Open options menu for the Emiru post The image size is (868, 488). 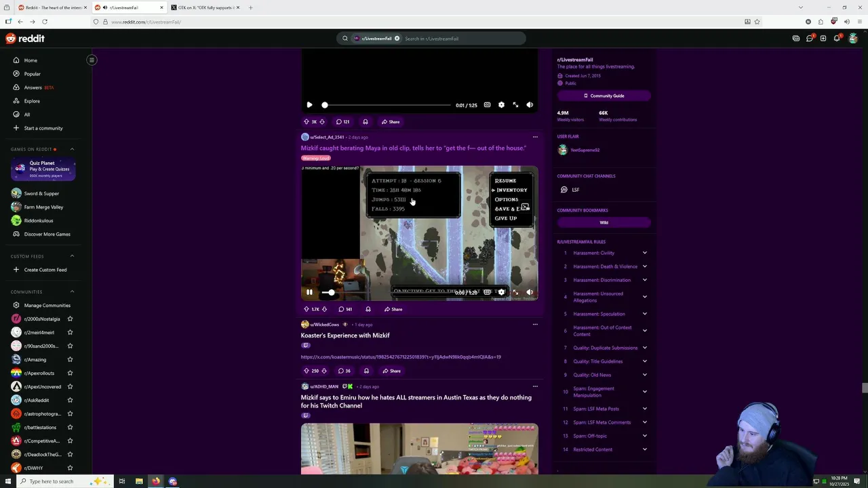(535, 386)
